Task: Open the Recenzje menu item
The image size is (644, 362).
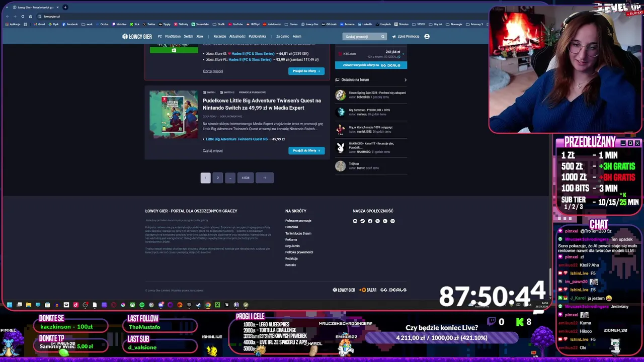Action: pos(220,36)
